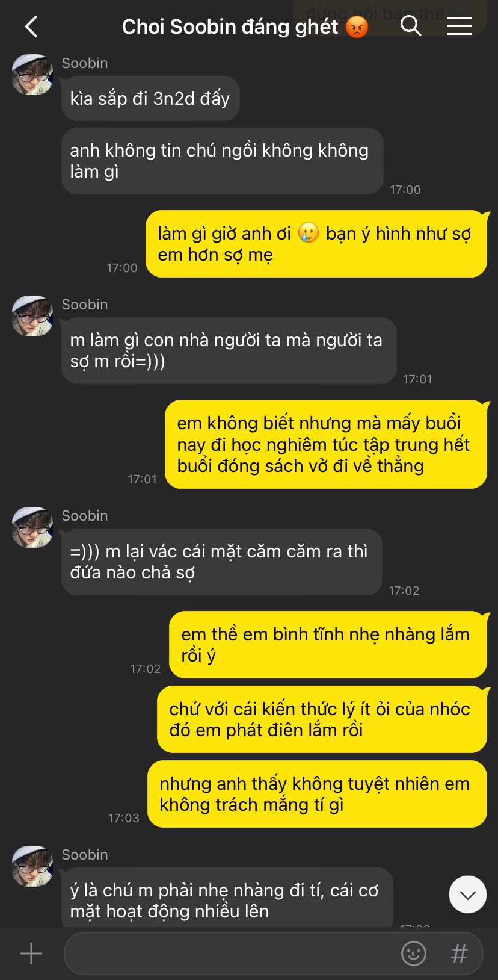Open the emoji picker smiley icon

[414, 954]
